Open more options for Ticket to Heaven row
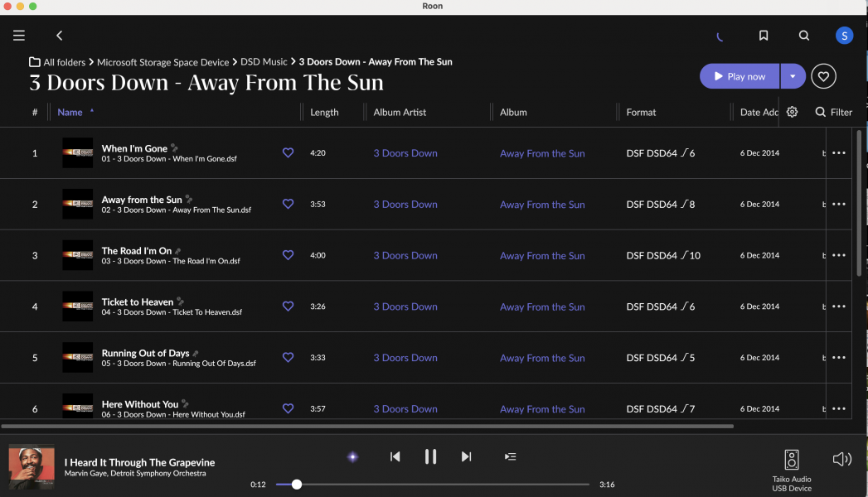Image resolution: width=868 pixels, height=497 pixels. tap(839, 306)
